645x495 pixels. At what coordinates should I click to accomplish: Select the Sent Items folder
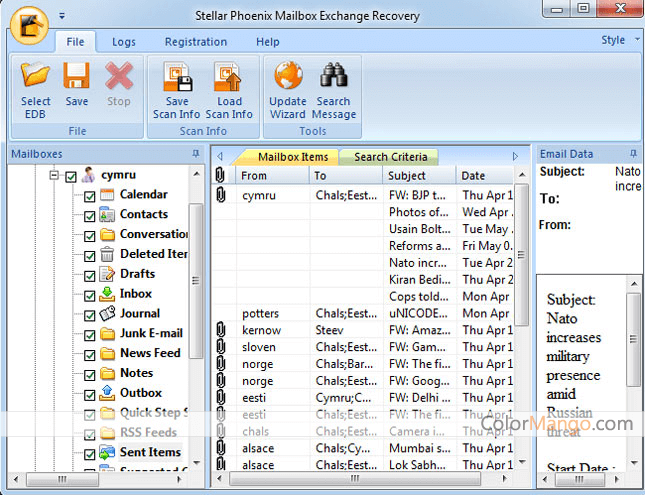click(x=149, y=452)
